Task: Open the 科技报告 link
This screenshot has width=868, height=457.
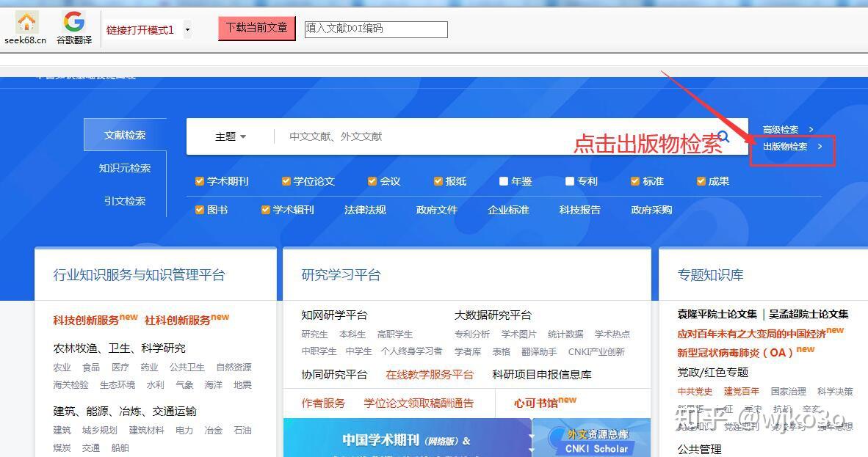Action: (579, 211)
